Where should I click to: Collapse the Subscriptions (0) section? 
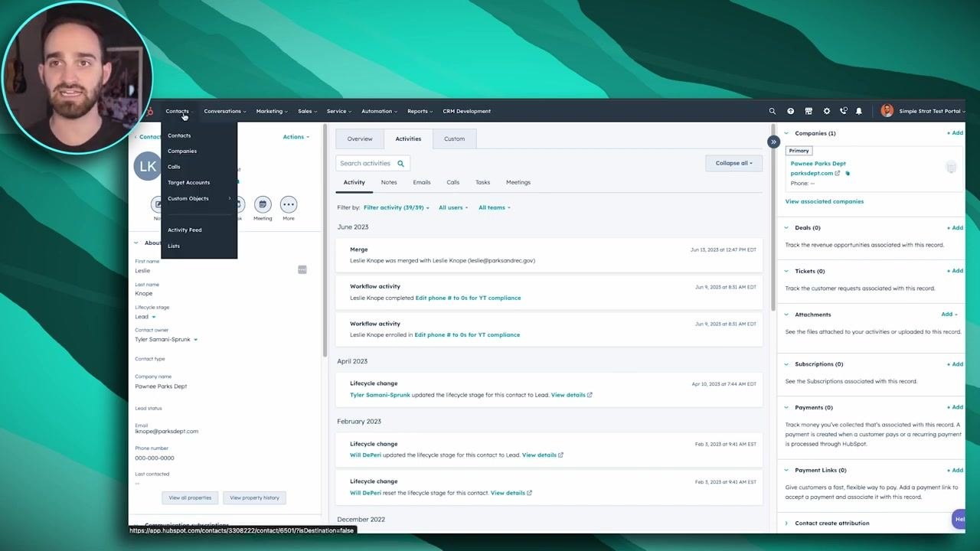coord(786,364)
